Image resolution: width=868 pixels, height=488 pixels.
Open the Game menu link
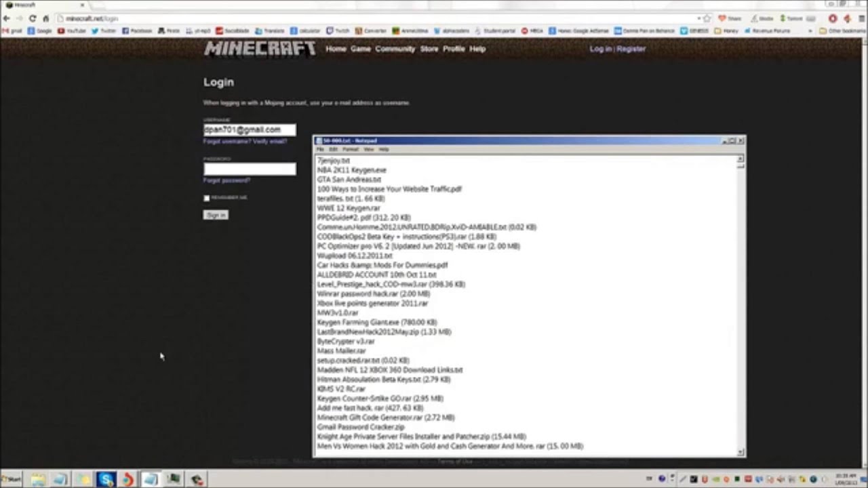(361, 49)
